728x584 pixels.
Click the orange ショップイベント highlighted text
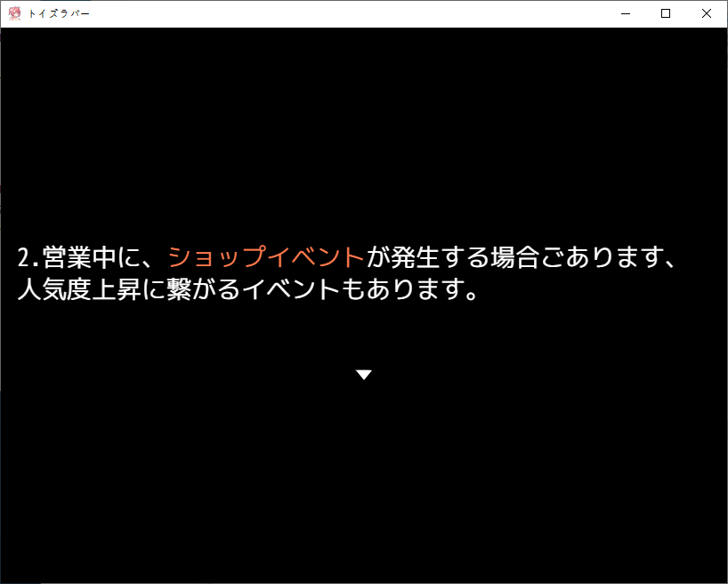tap(266, 256)
